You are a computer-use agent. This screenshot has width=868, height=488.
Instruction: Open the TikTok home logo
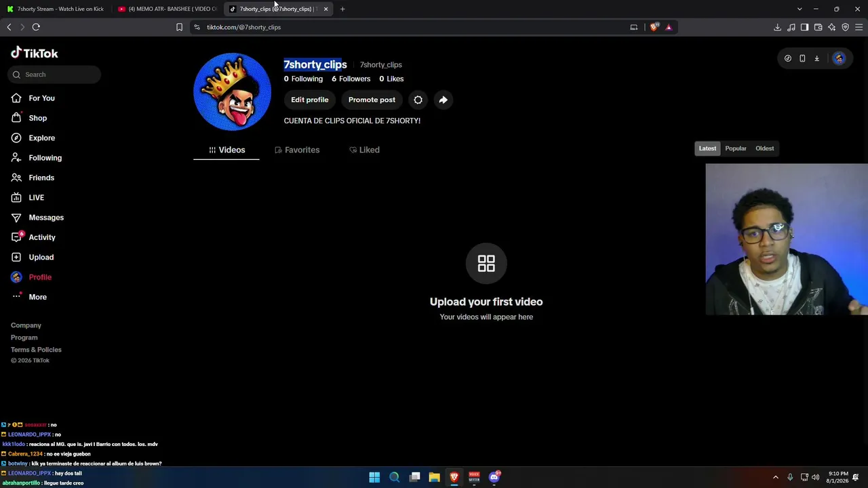[35, 53]
